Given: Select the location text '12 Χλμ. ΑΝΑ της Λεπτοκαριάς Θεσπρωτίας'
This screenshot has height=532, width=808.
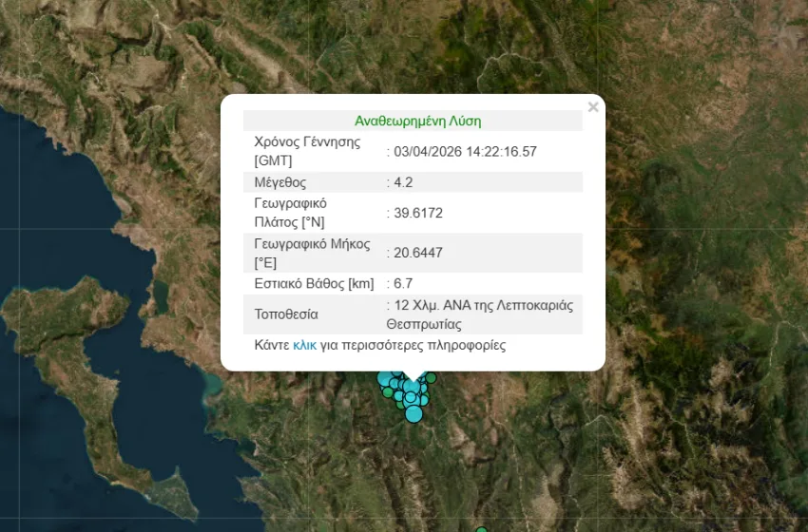Looking at the screenshot, I should (480, 314).
